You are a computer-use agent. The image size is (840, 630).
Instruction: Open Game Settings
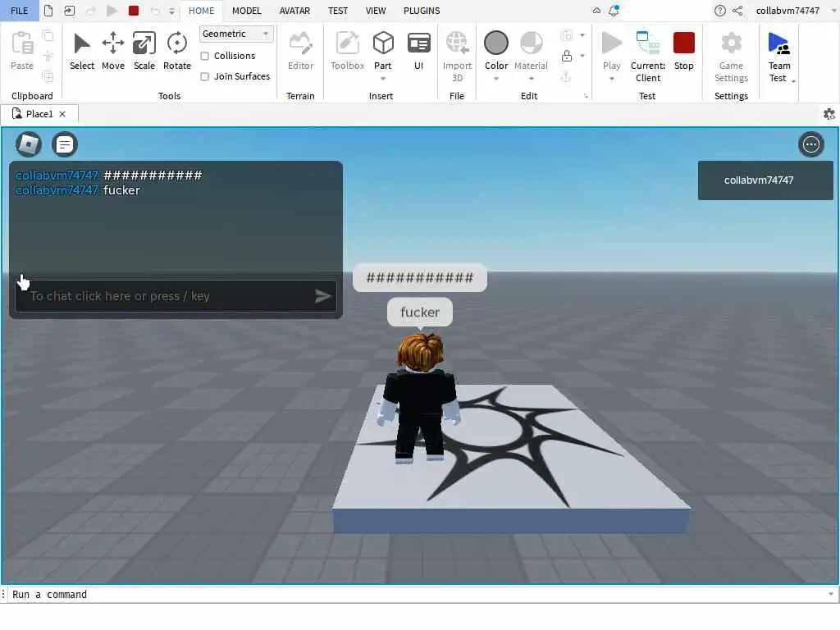[731, 57]
